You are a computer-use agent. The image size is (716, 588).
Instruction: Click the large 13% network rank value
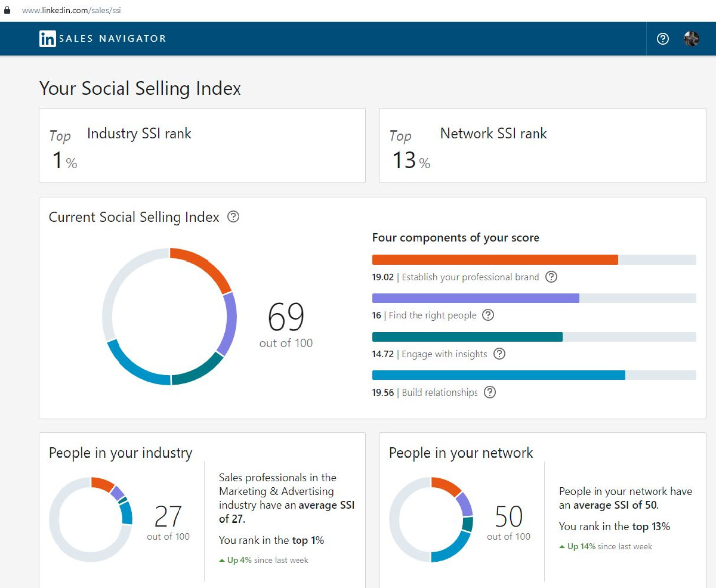[411, 159]
